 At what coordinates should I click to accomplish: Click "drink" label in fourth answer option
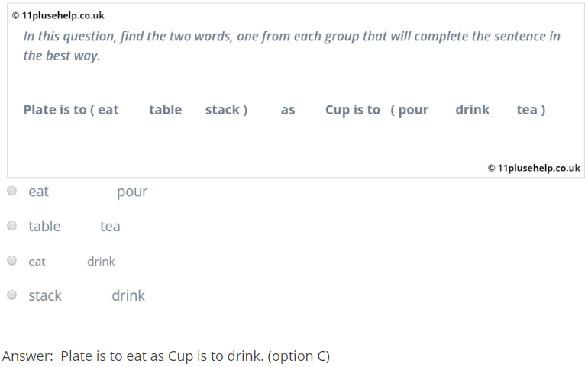pos(128,295)
